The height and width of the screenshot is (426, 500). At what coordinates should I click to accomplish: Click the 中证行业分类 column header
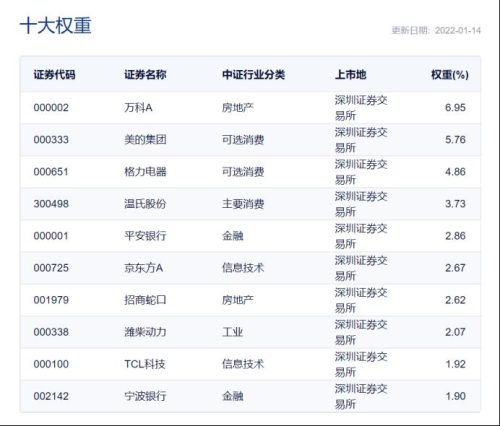point(253,75)
